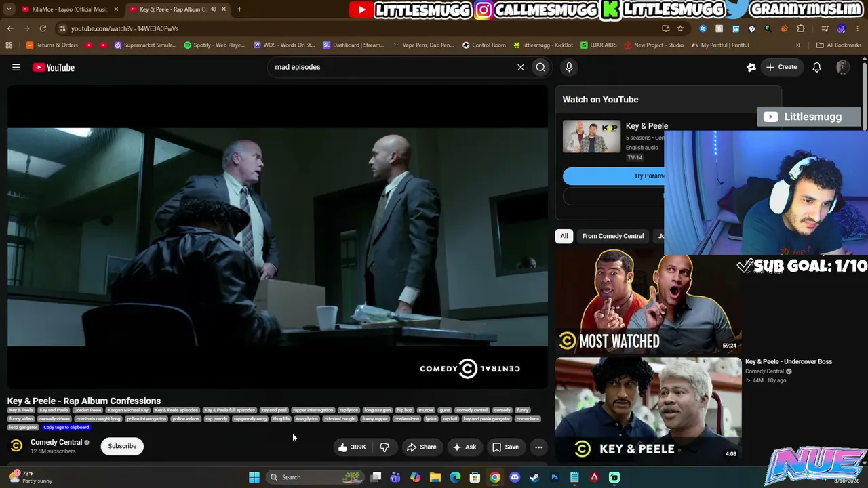
Task: Open the Comedy Central channel avatar
Action: pyautogui.click(x=16, y=446)
